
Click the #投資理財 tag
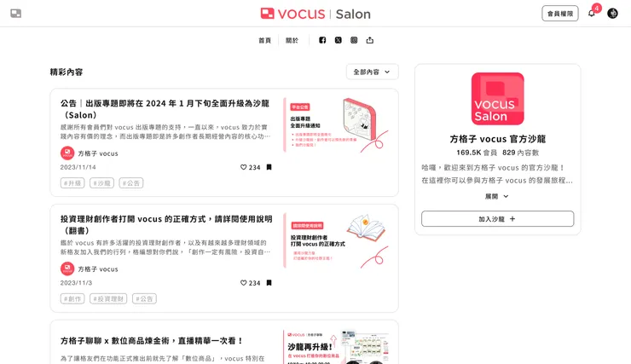point(108,299)
